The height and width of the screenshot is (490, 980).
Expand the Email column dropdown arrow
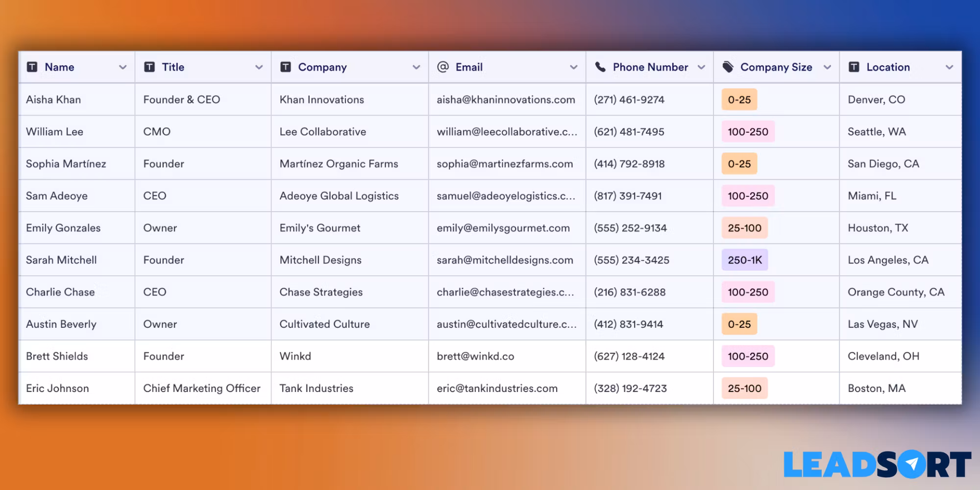(x=573, y=68)
